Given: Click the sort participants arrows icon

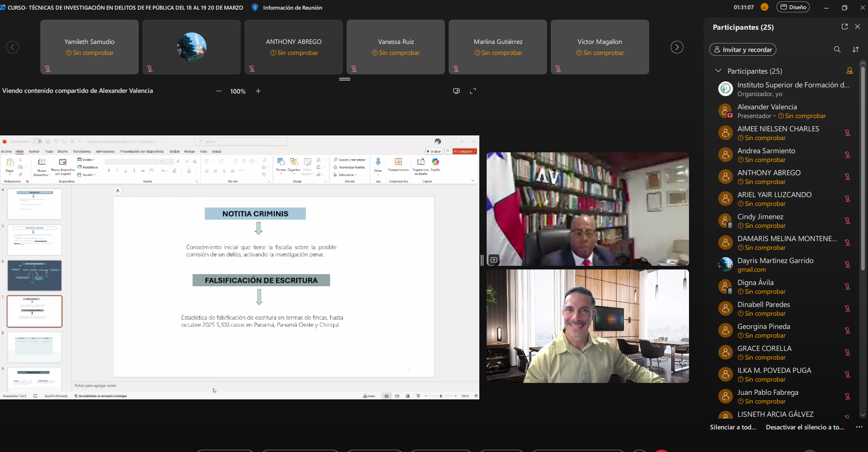Looking at the screenshot, I should (855, 49).
